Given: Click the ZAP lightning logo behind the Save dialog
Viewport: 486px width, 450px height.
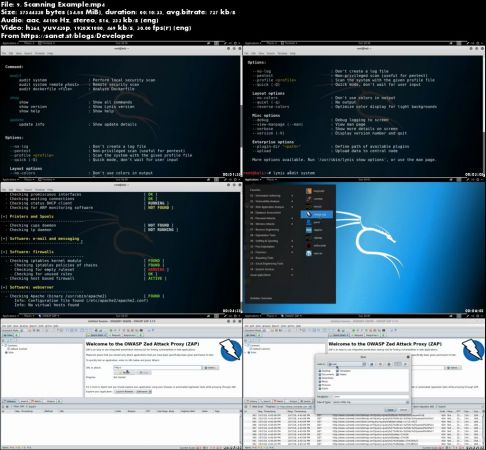Looking at the screenshot, I should 473,350.
